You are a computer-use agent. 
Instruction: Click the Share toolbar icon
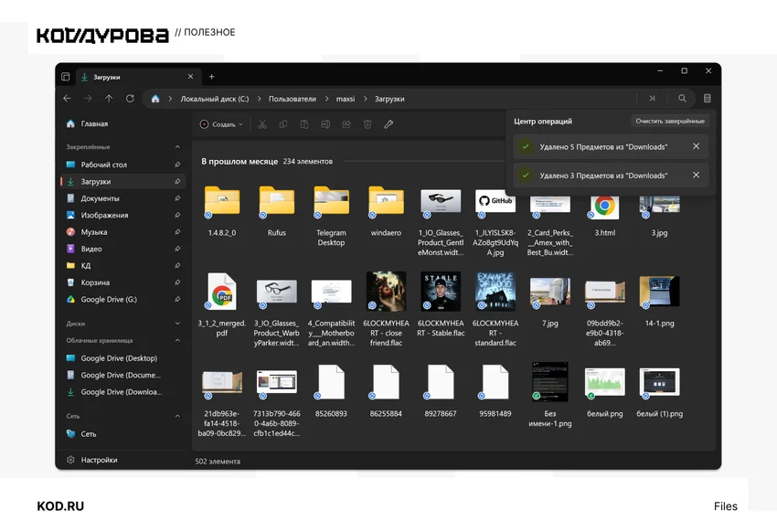346,124
